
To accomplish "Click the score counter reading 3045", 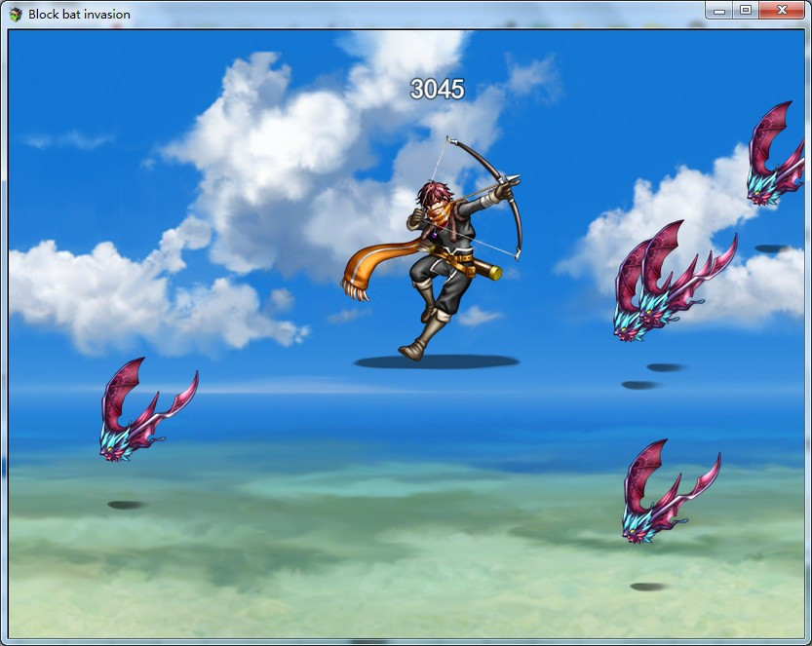I will pyautogui.click(x=437, y=89).
